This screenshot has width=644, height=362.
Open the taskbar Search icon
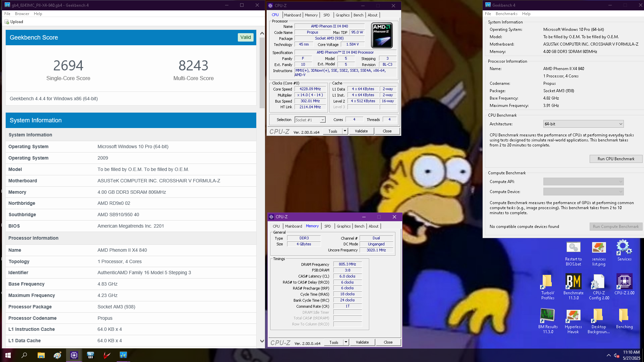(24, 355)
